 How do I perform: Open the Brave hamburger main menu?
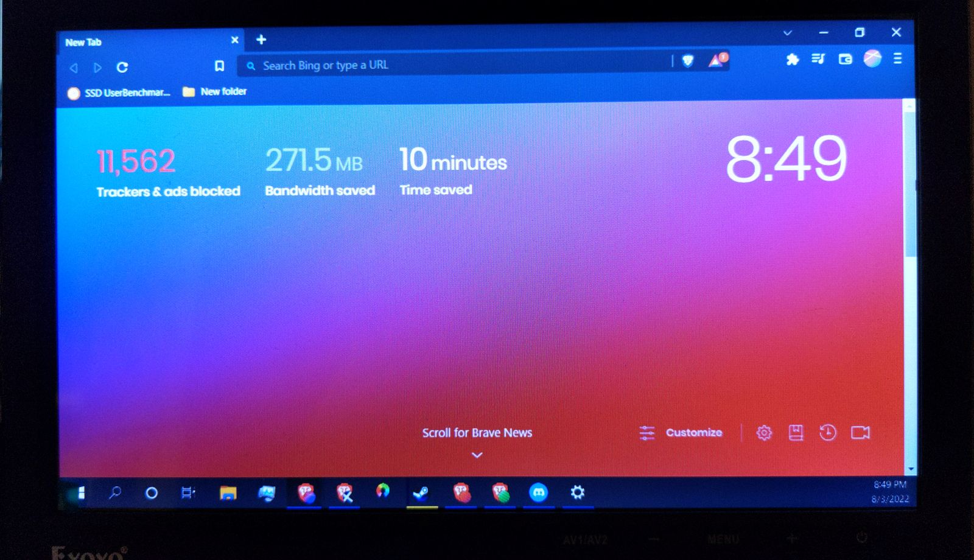pos(897,58)
